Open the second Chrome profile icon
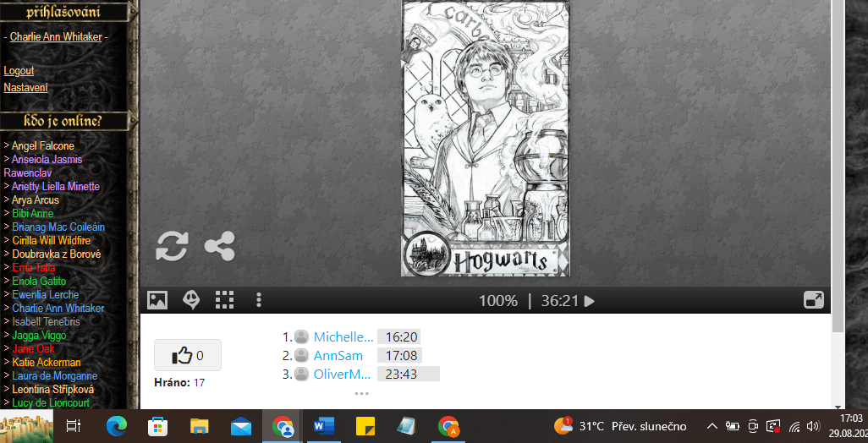 click(x=448, y=426)
